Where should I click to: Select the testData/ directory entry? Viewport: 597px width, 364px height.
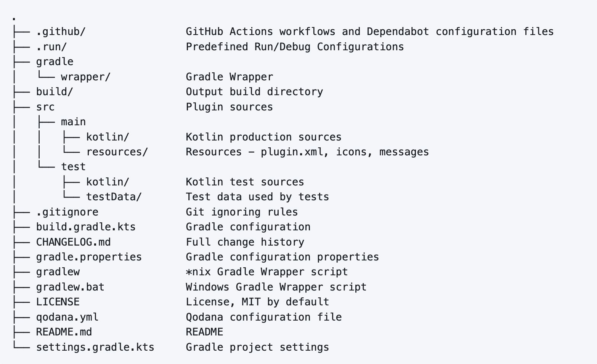point(114,197)
